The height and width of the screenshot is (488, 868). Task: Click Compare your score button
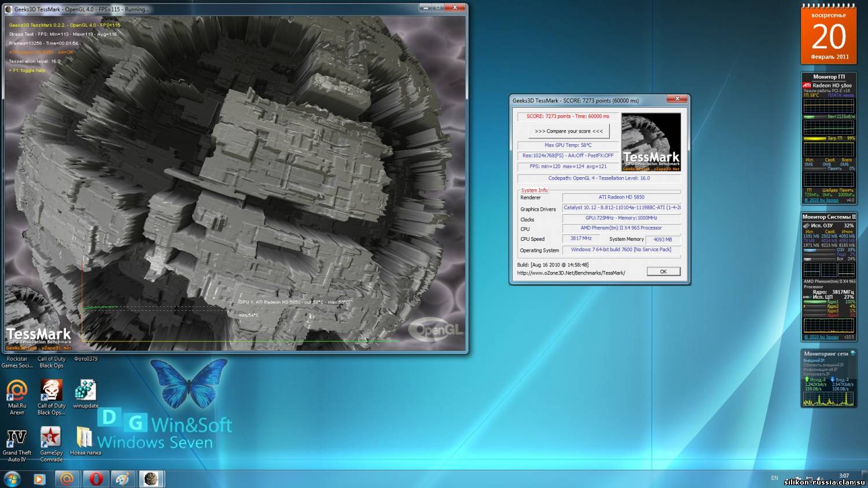[569, 131]
